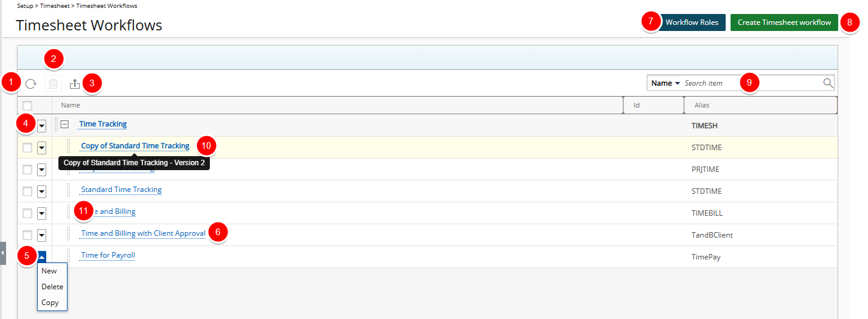Click the trash delete icon
This screenshot has height=319, width=868.
coord(54,84)
